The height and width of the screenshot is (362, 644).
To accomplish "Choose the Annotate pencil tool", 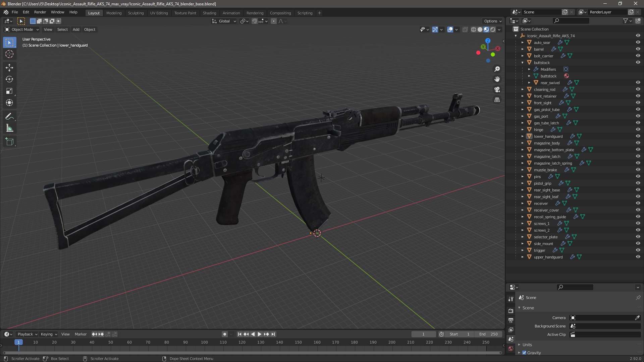I will 9,117.
